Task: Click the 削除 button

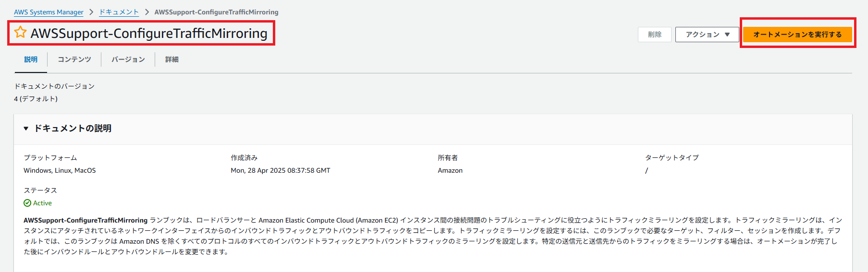Action: 654,35
